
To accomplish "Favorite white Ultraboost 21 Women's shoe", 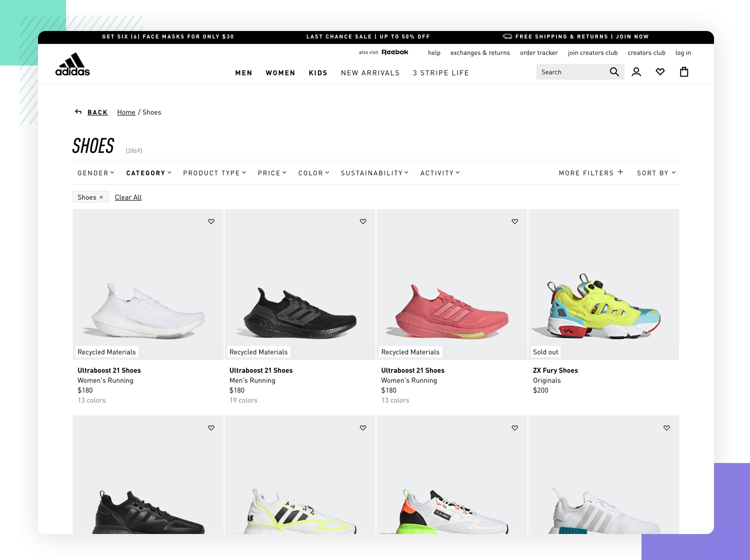I will [x=211, y=221].
